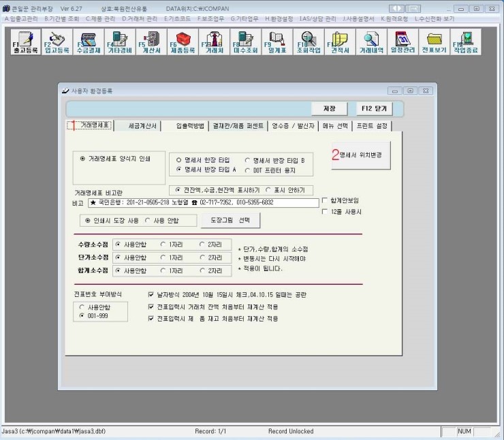Screen dimensions: 504x440
Task: Switch to 결재칸/제품 퍼센트 tab
Action: pyautogui.click(x=238, y=126)
